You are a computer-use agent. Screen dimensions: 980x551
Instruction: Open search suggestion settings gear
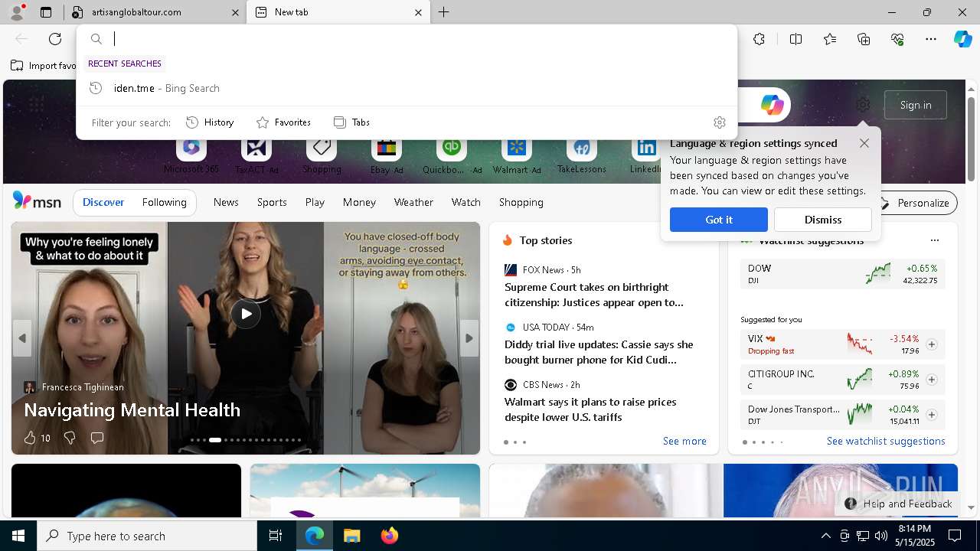point(719,122)
